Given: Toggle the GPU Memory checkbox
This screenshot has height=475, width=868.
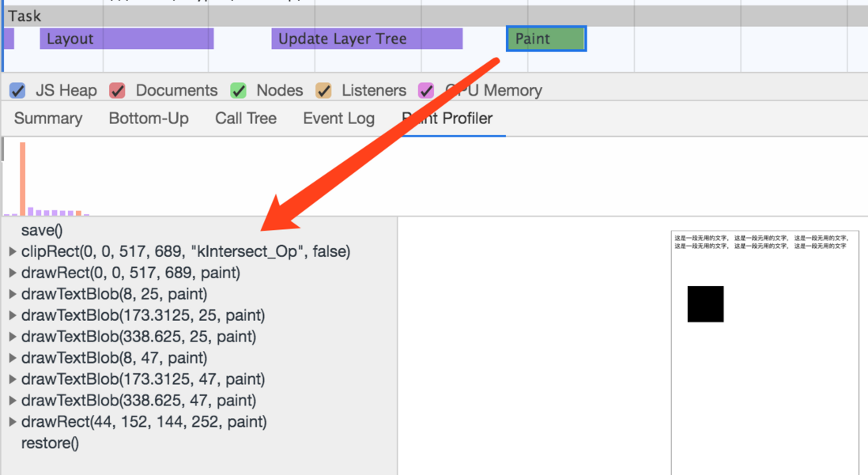Looking at the screenshot, I should coord(425,91).
